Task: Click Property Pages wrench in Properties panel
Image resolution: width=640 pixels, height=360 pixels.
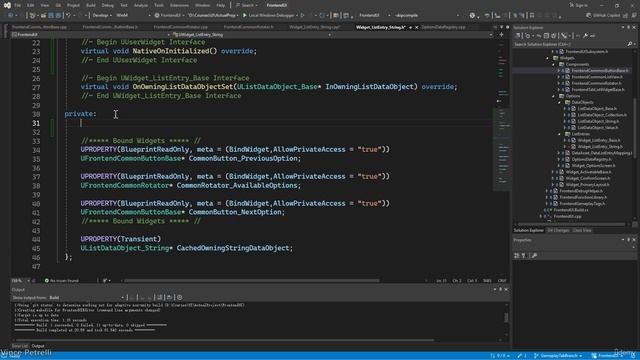Action: [534, 256]
